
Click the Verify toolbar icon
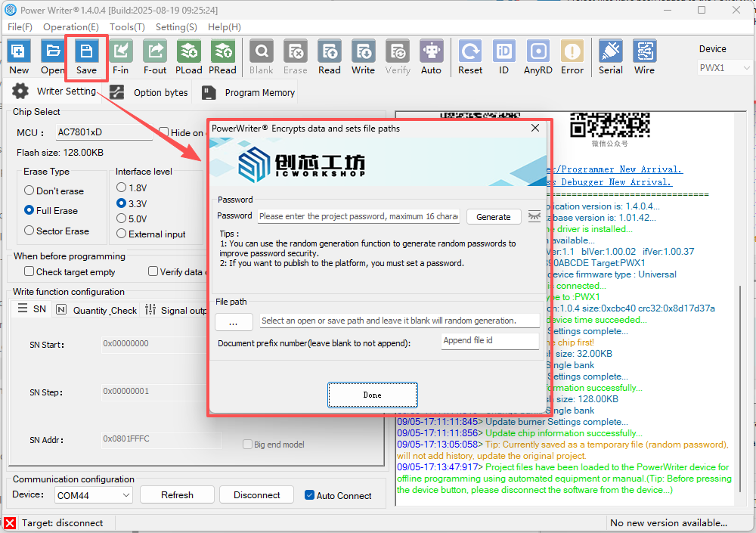[x=398, y=51]
